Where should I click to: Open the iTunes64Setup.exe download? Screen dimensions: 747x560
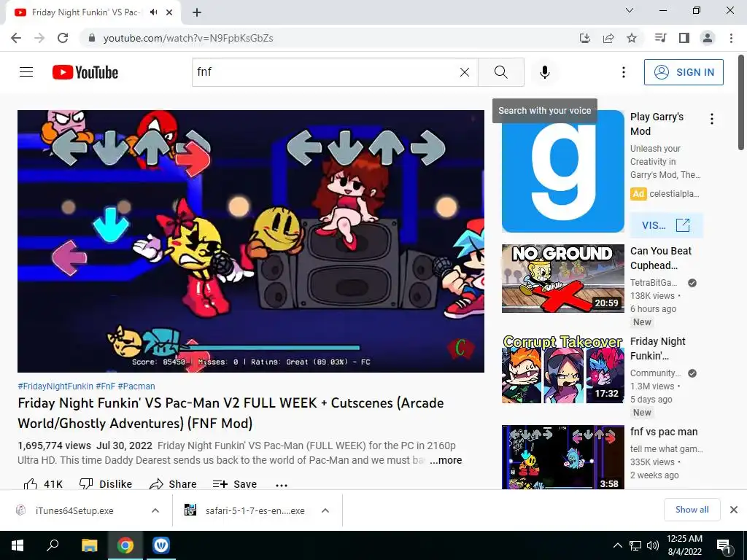click(x=74, y=510)
